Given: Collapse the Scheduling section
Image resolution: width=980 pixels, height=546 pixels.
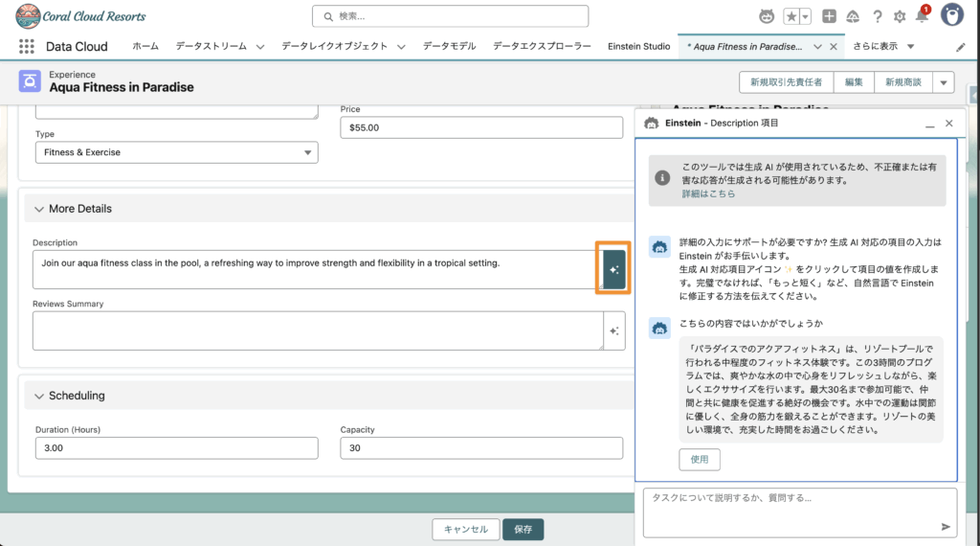Looking at the screenshot, I should click(40, 396).
